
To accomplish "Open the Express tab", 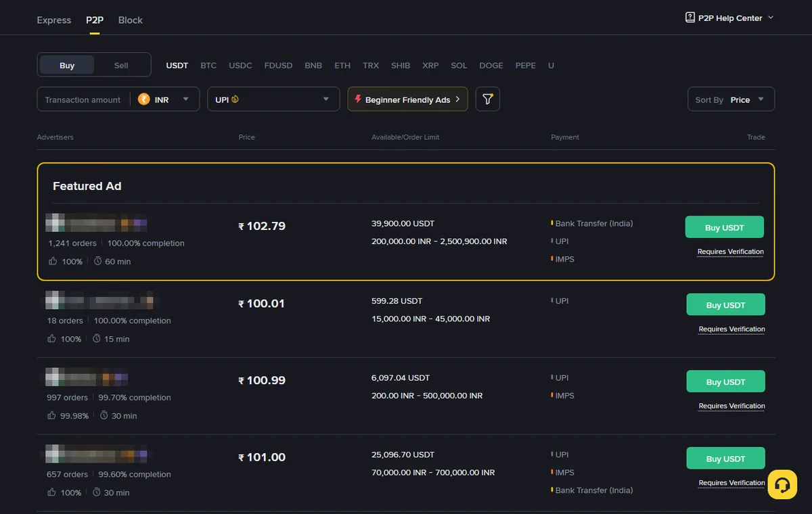I will click(x=54, y=20).
